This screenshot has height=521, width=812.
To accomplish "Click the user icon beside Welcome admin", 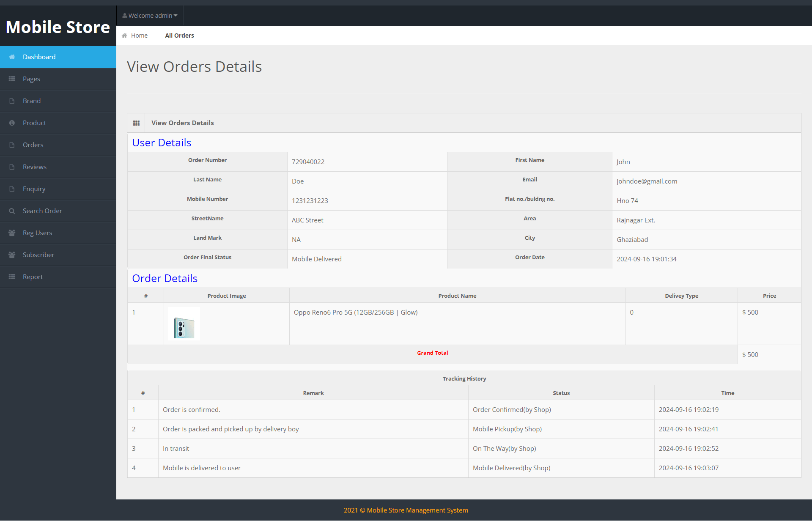I will click(125, 15).
